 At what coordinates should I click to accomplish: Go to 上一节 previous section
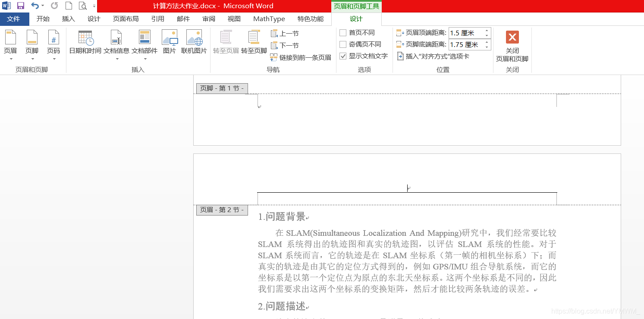pos(285,34)
